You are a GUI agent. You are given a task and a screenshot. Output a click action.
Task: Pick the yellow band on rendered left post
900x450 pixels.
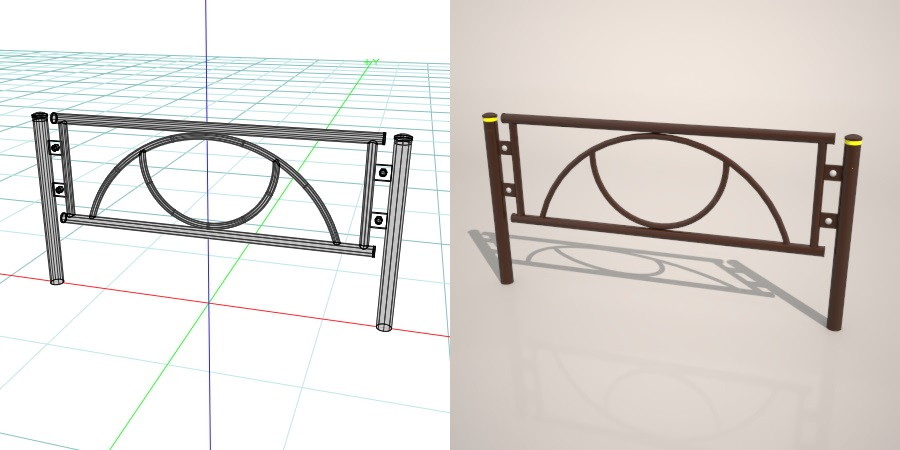point(490,119)
